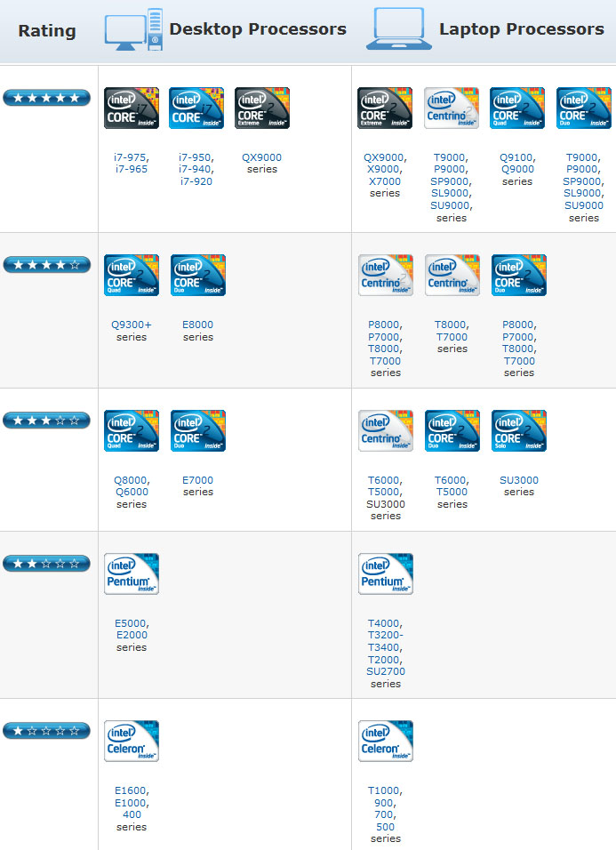Click the Desktop Processors column header
Image resolution: width=616 pixels, height=850 pixels.
coord(258,28)
